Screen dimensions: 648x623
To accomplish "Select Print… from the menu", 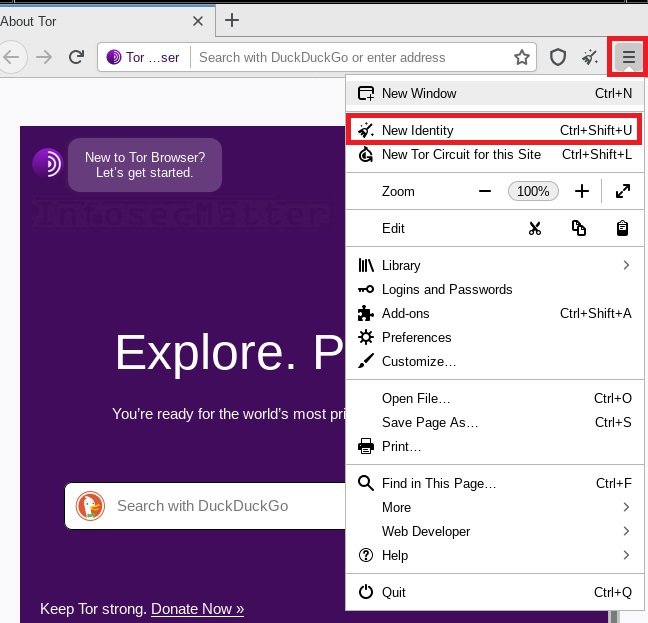I will (x=495, y=446).
